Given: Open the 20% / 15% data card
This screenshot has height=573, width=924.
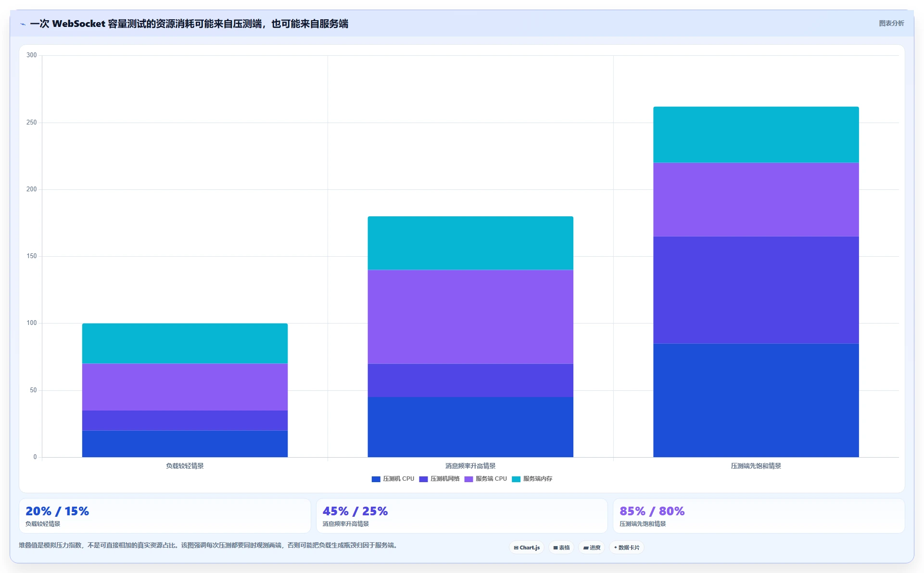Looking at the screenshot, I should click(x=165, y=516).
